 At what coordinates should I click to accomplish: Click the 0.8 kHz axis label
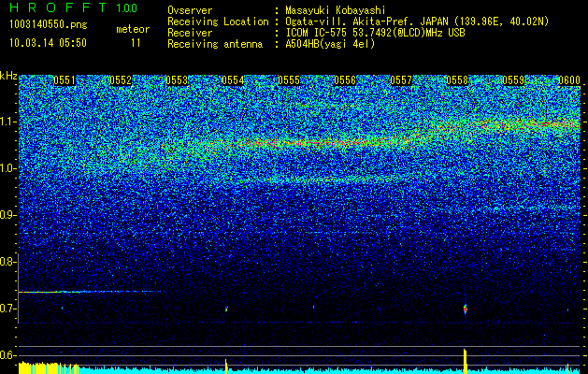pos(7,262)
